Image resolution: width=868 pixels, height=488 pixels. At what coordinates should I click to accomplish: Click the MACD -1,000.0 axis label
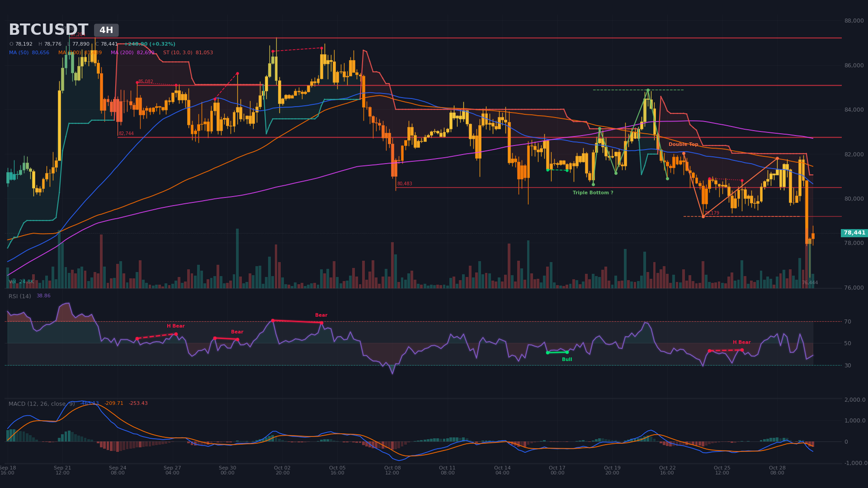(856, 463)
